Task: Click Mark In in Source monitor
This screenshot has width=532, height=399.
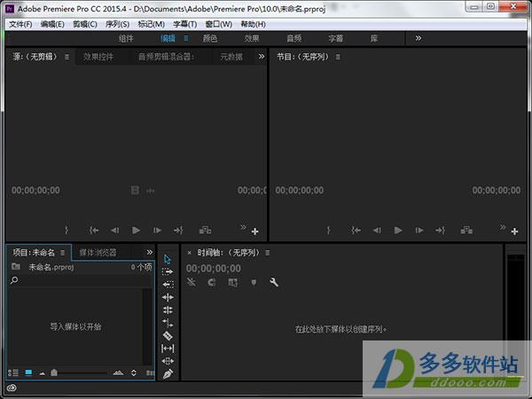Action: click(66, 231)
